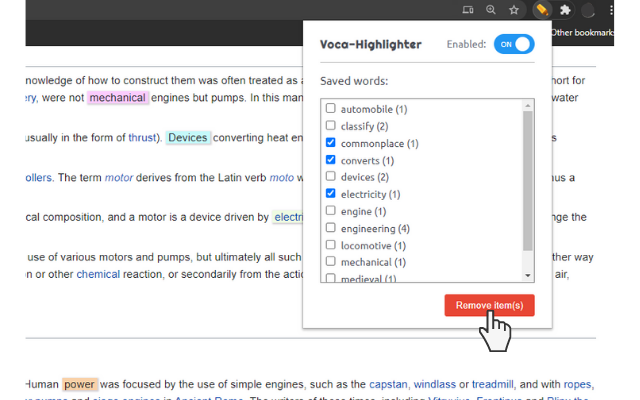This screenshot has width=640, height=400.
Task: Click the zoom magnifier icon
Action: (491, 10)
